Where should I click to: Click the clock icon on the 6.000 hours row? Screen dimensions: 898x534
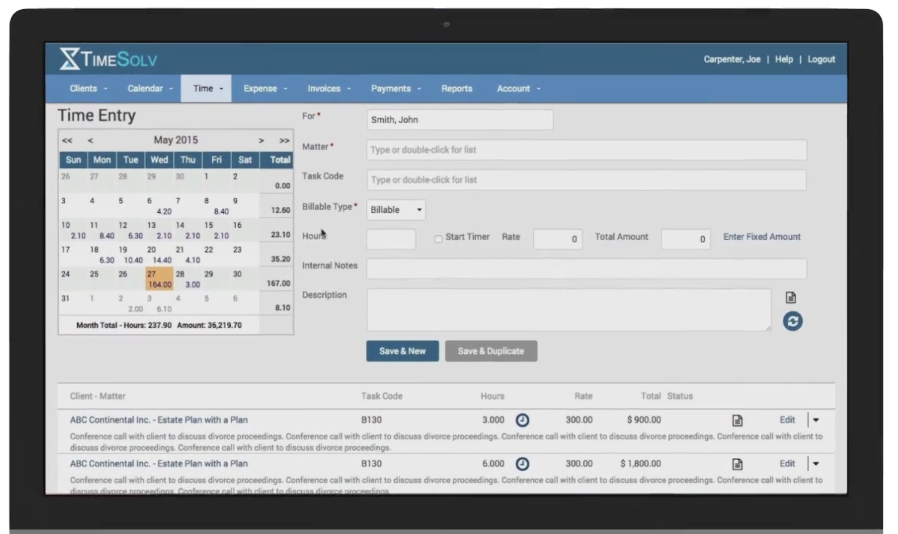pos(522,464)
